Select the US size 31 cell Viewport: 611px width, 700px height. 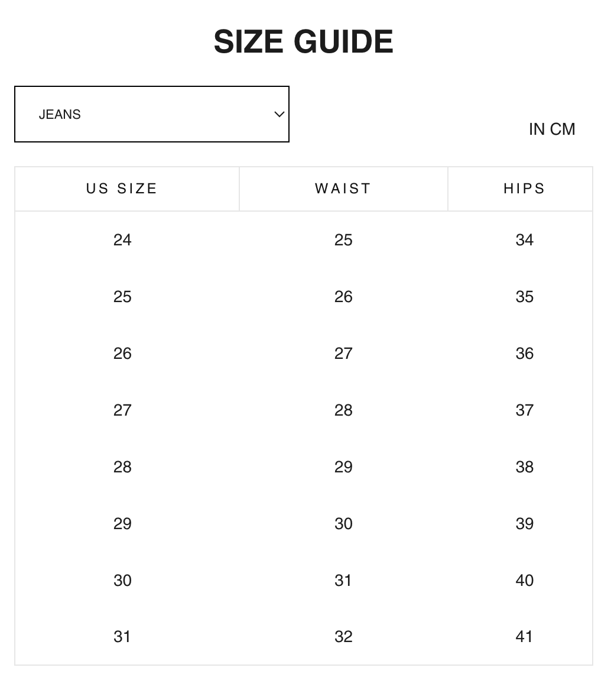(122, 637)
